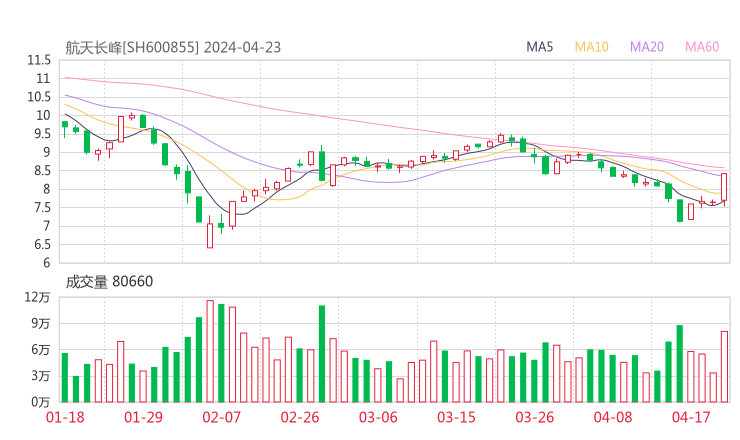Click the chart title 航天长峰[SH600855] 2024-04-23
This screenshot has width=740, height=440.
pos(173,47)
